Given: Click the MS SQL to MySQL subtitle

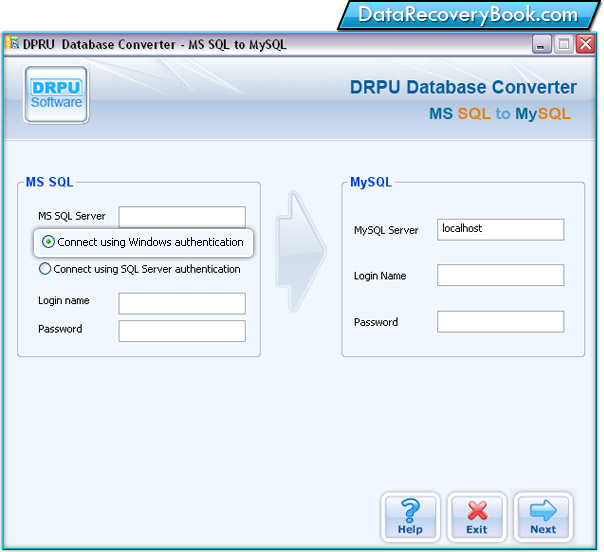Looking at the screenshot, I should [500, 114].
